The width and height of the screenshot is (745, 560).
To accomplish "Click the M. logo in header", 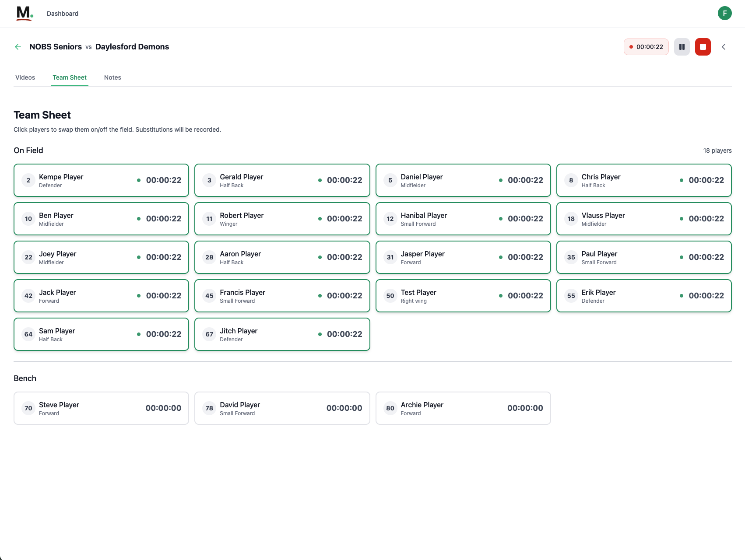I will click(x=25, y=14).
